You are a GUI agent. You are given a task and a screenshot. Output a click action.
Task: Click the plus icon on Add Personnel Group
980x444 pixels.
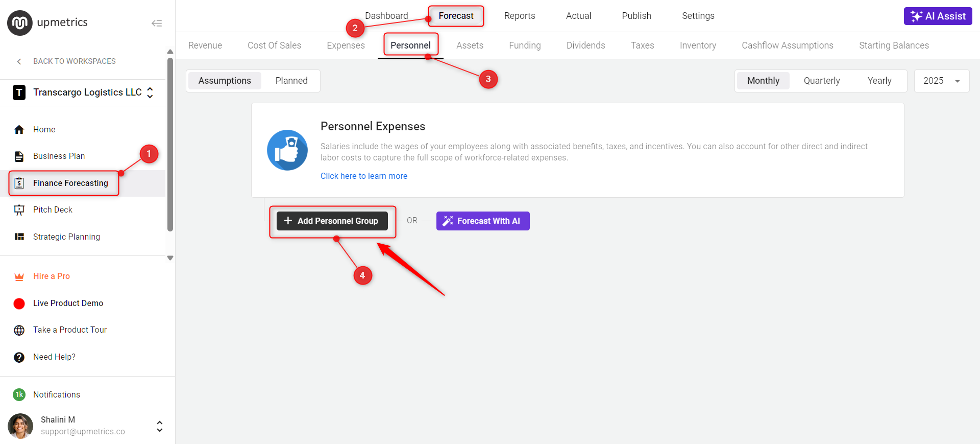click(288, 221)
